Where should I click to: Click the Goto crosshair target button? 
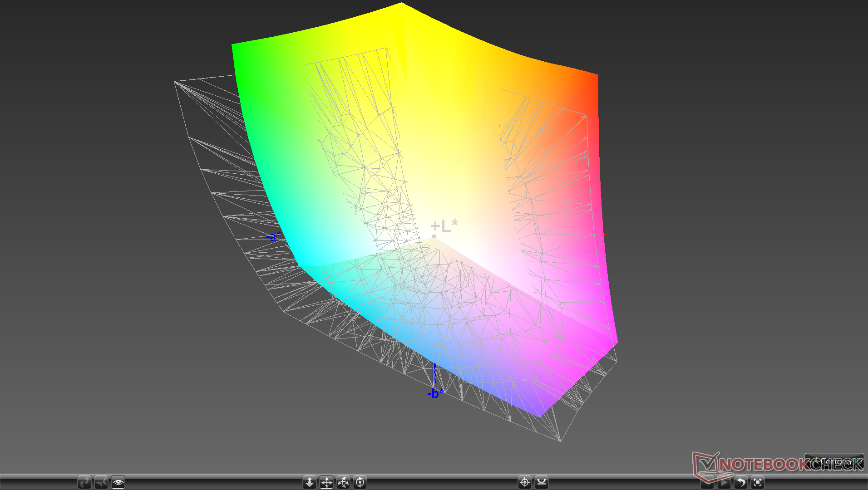point(525,482)
